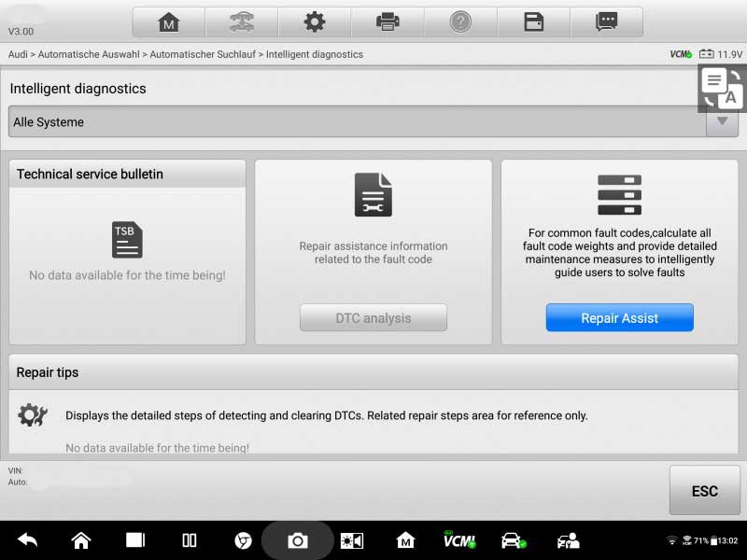Open help question mark icon
Viewport: 747px width, 560px height.
(x=460, y=22)
